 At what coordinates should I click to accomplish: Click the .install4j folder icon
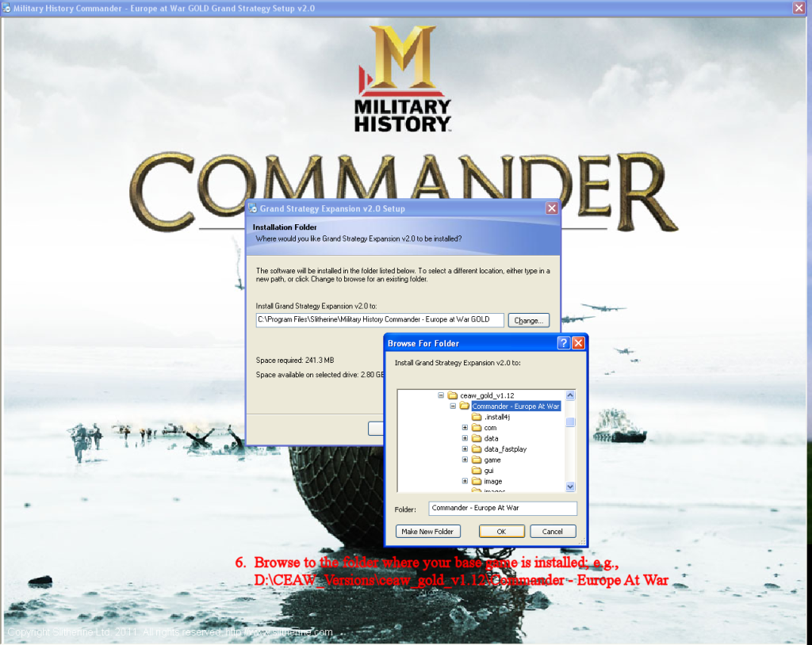tap(477, 418)
